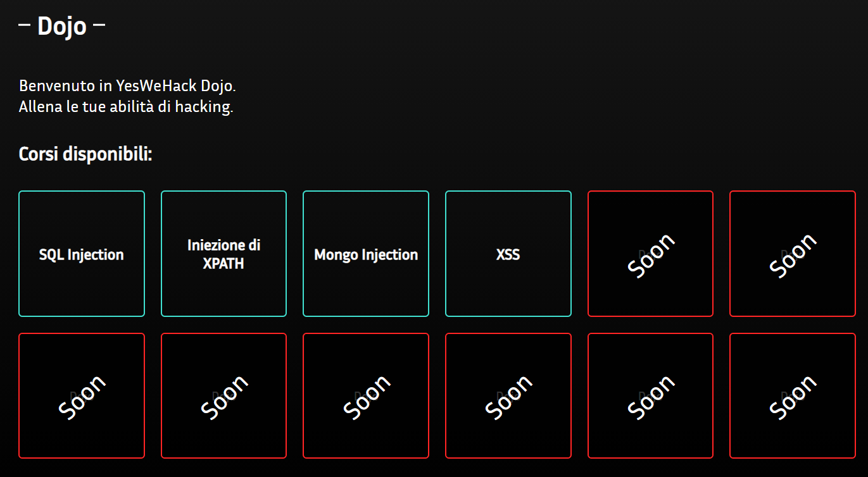Viewport: 868px width, 477px height.
Task: Click the dash right of Dojo title
Action: click(99, 26)
